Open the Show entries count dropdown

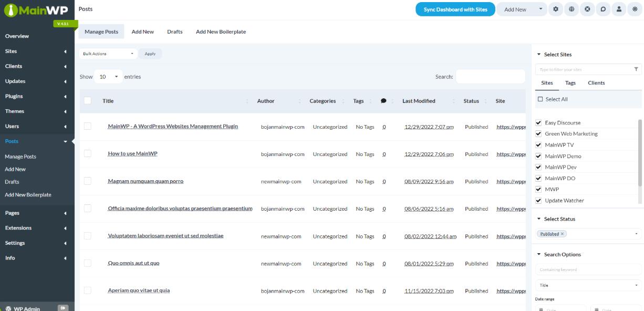(x=108, y=77)
